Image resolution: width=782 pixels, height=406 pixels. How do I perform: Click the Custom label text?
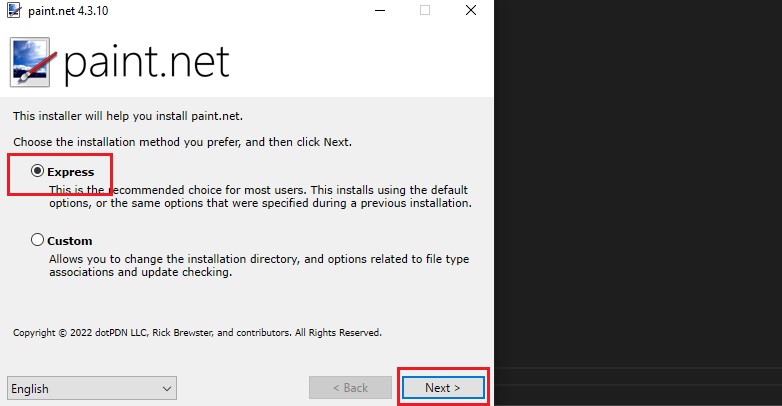point(69,241)
